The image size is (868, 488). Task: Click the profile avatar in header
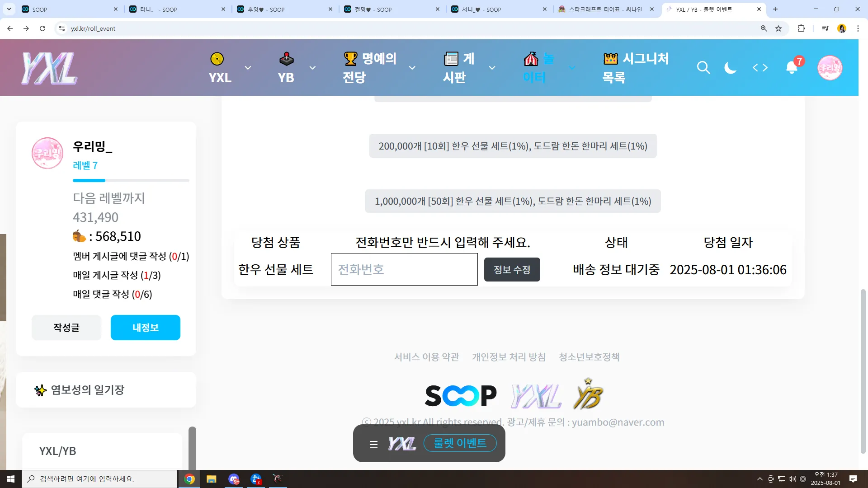[830, 68]
